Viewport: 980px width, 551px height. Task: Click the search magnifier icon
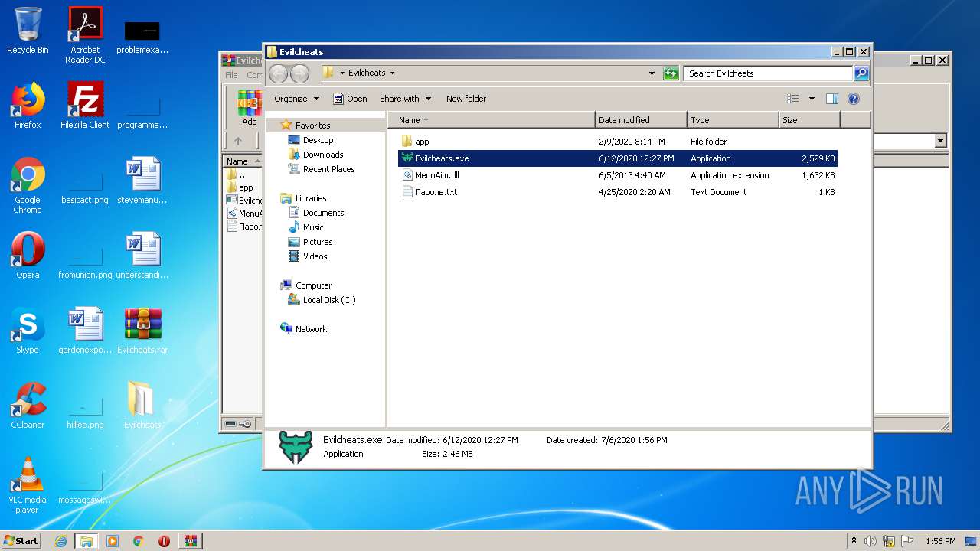pos(861,73)
